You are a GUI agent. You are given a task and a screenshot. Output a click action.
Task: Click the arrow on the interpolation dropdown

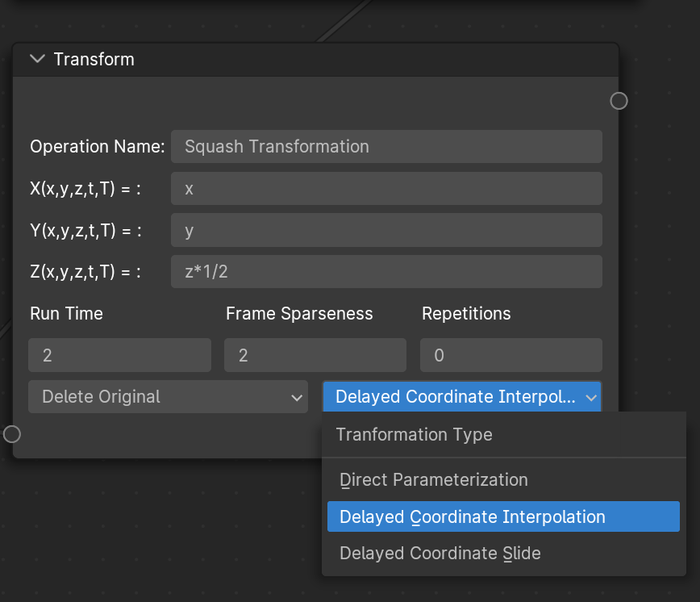pos(591,398)
